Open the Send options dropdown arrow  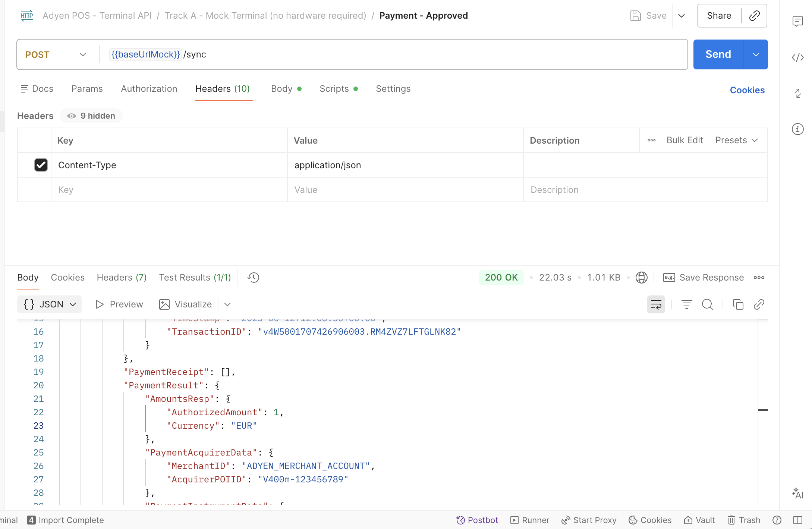756,54
